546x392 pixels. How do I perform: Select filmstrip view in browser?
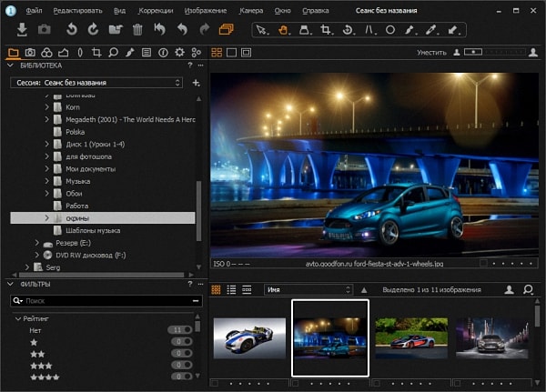point(247,289)
